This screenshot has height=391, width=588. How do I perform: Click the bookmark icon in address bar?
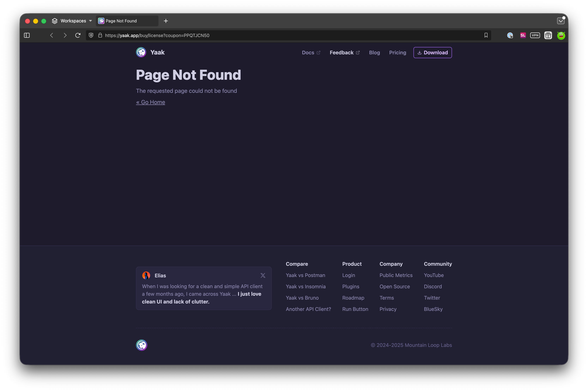[486, 35]
